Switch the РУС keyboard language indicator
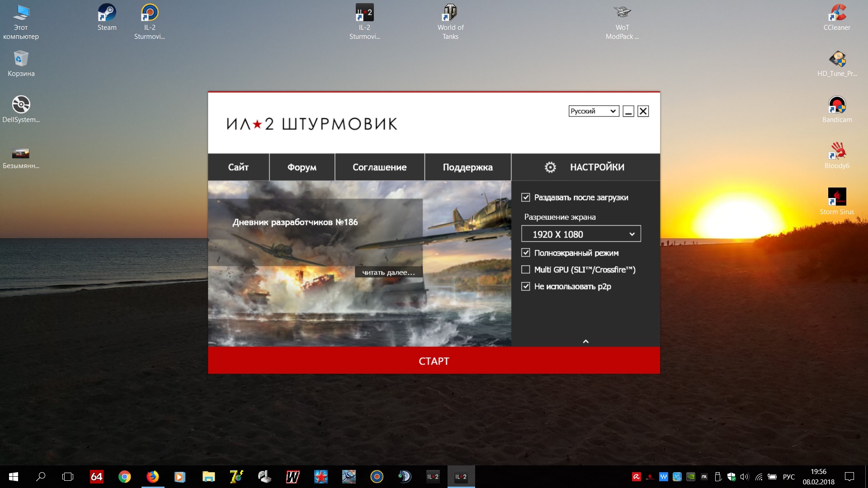The width and height of the screenshot is (868, 488). coord(788,477)
